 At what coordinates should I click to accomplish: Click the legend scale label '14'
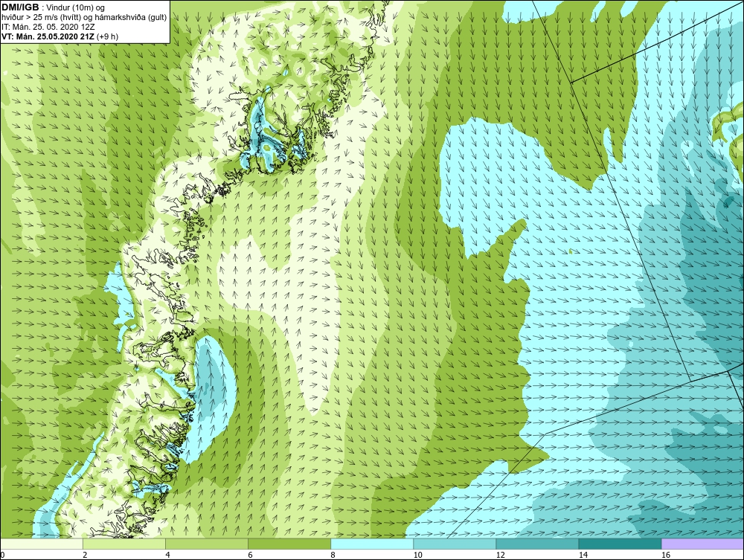click(x=583, y=555)
